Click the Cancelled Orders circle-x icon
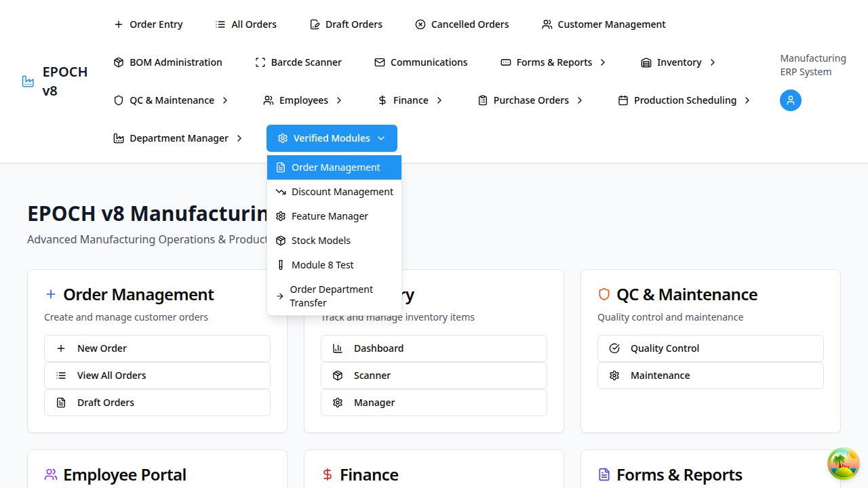 [x=420, y=24]
